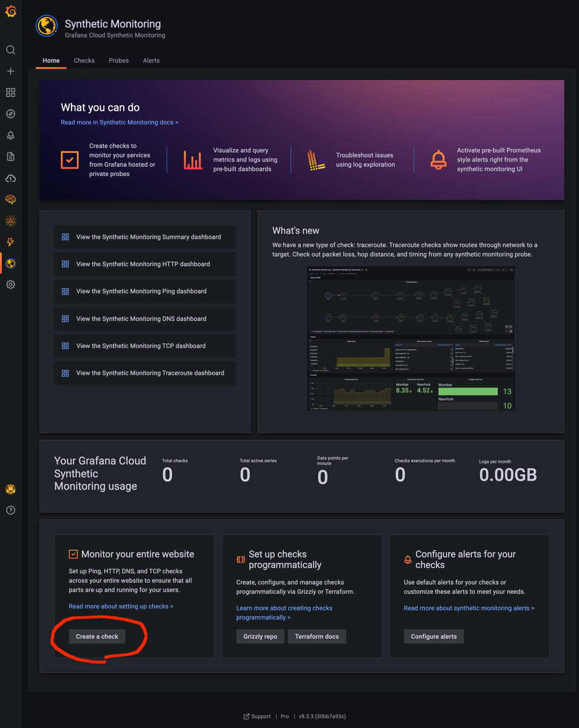Screen dimensions: 579x728
Task: Open the Help question mark icon
Action: click(x=10, y=510)
